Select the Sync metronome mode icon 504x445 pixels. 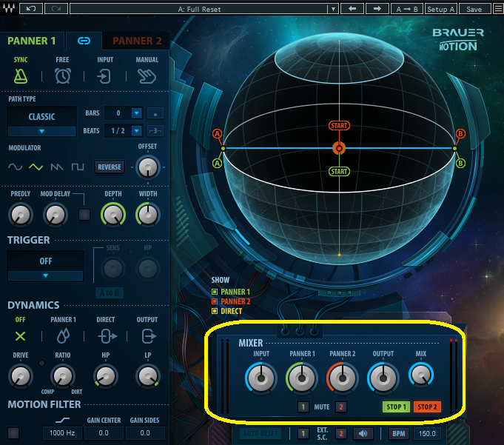[21, 76]
